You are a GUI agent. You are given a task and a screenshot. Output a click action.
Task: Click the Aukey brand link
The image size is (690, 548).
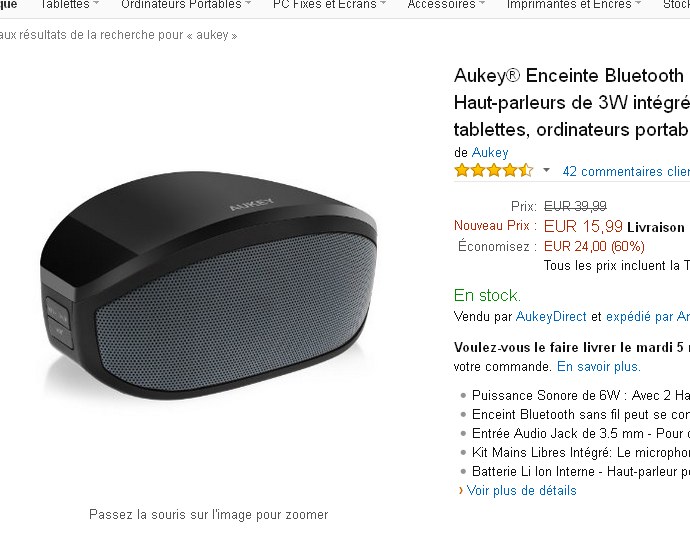[x=490, y=152]
